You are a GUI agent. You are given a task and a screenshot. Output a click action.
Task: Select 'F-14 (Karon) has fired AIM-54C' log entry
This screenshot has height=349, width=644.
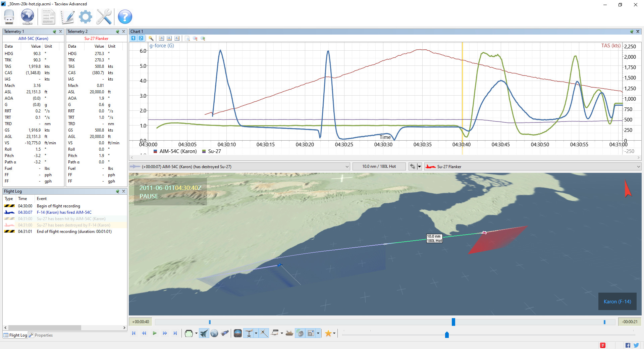[64, 212]
